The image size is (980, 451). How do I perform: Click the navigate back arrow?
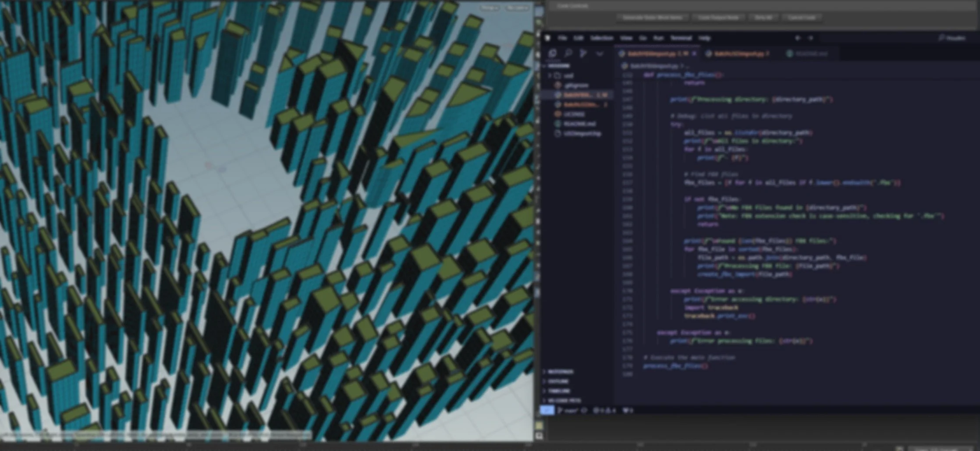pos(798,38)
